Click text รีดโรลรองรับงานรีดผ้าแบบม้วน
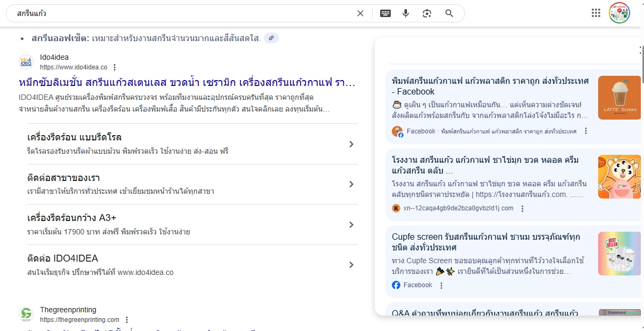 tap(127, 152)
